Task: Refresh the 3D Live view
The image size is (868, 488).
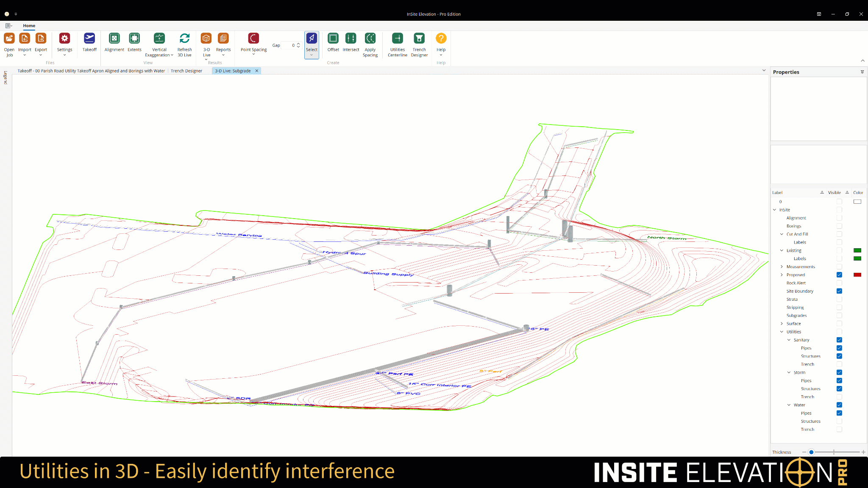Action: pos(184,44)
